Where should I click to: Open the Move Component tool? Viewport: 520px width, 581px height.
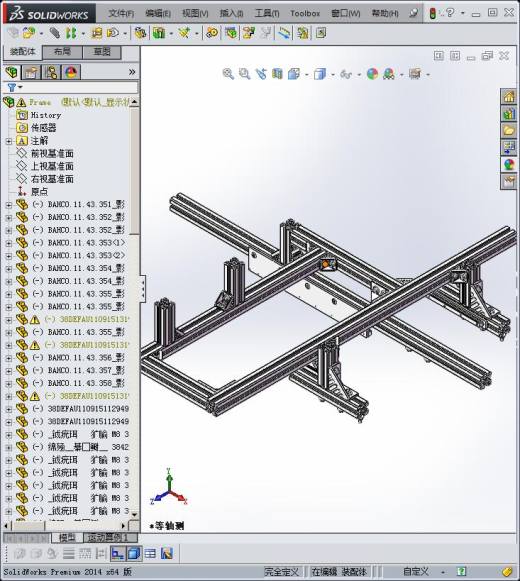[x=113, y=33]
